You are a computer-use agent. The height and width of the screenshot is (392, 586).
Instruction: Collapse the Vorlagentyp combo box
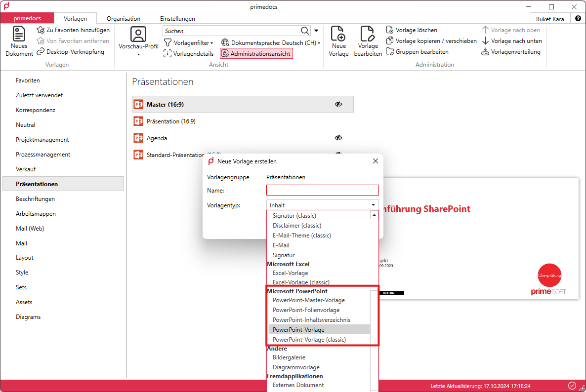[x=373, y=205]
